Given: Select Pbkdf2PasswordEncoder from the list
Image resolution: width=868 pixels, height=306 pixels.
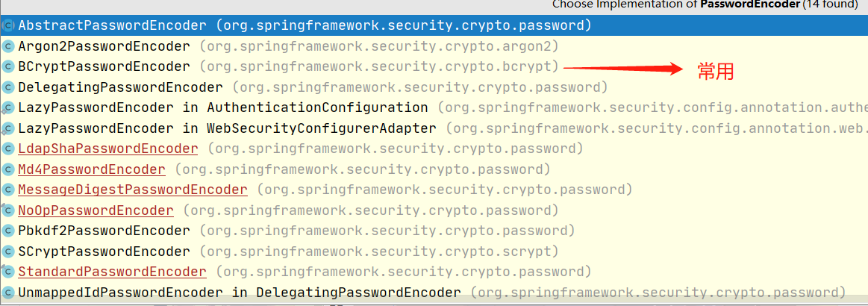Looking at the screenshot, I should [104, 231].
